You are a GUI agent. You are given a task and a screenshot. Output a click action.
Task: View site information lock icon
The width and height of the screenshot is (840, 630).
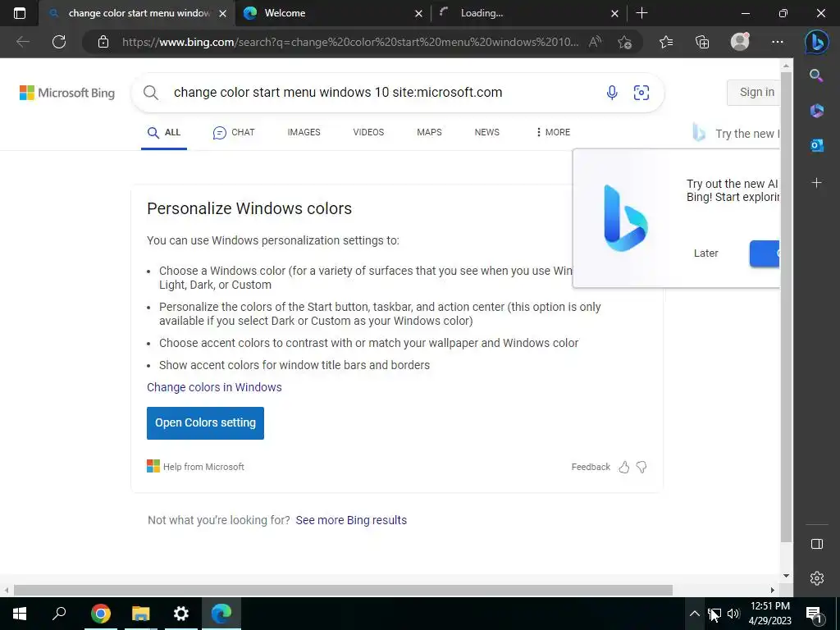coord(103,42)
